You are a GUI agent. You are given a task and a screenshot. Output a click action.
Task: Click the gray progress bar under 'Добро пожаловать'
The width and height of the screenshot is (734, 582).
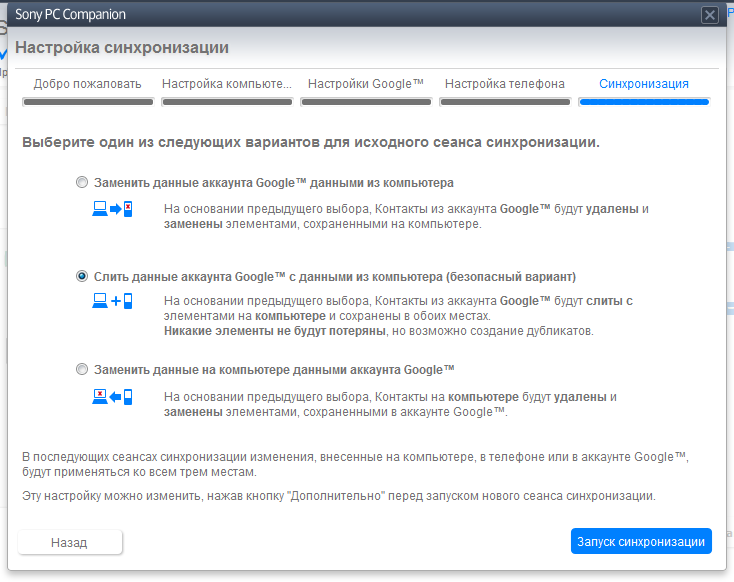[x=88, y=102]
